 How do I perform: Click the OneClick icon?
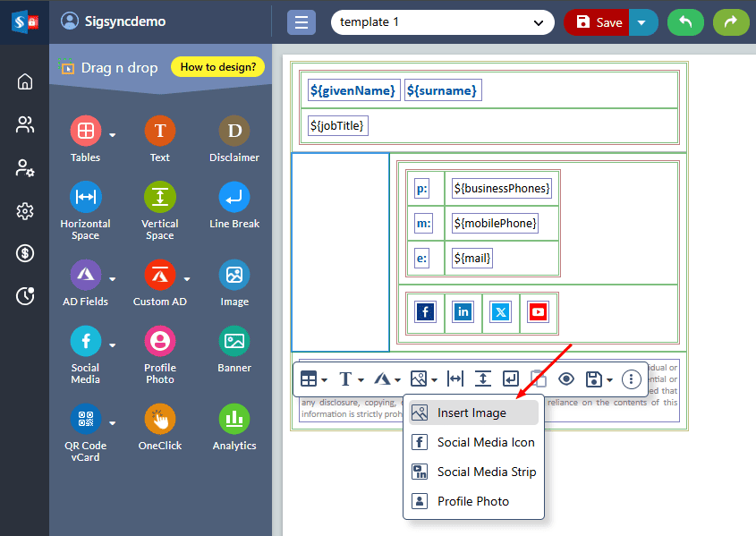click(x=159, y=419)
